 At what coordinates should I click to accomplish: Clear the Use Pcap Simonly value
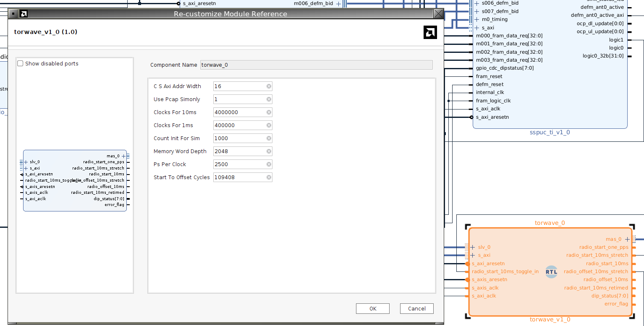pos(269,99)
